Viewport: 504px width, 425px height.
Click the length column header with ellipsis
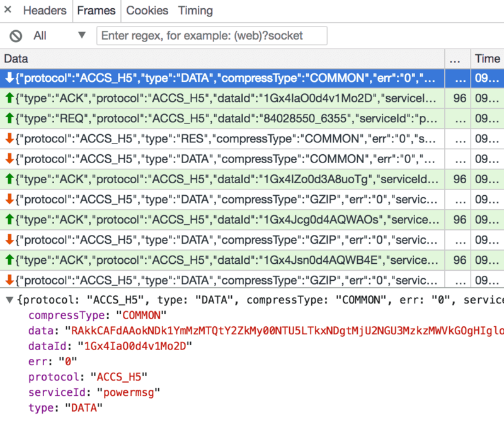coord(458,59)
